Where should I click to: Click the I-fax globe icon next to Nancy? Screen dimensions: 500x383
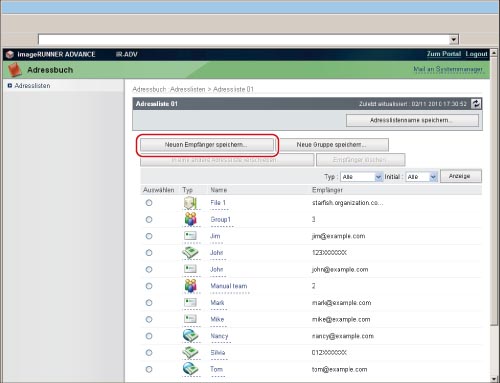click(x=190, y=335)
